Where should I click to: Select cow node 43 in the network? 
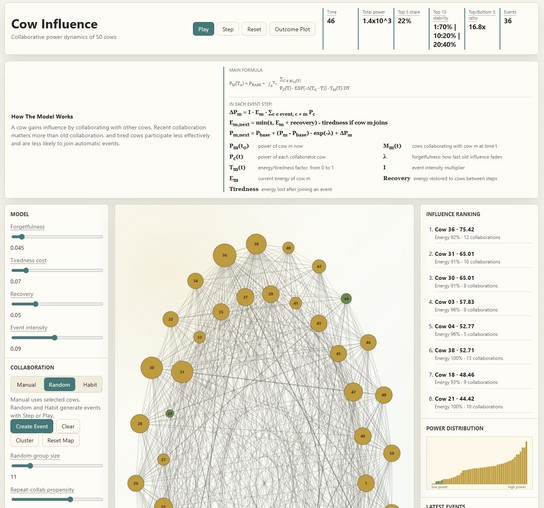(x=318, y=323)
